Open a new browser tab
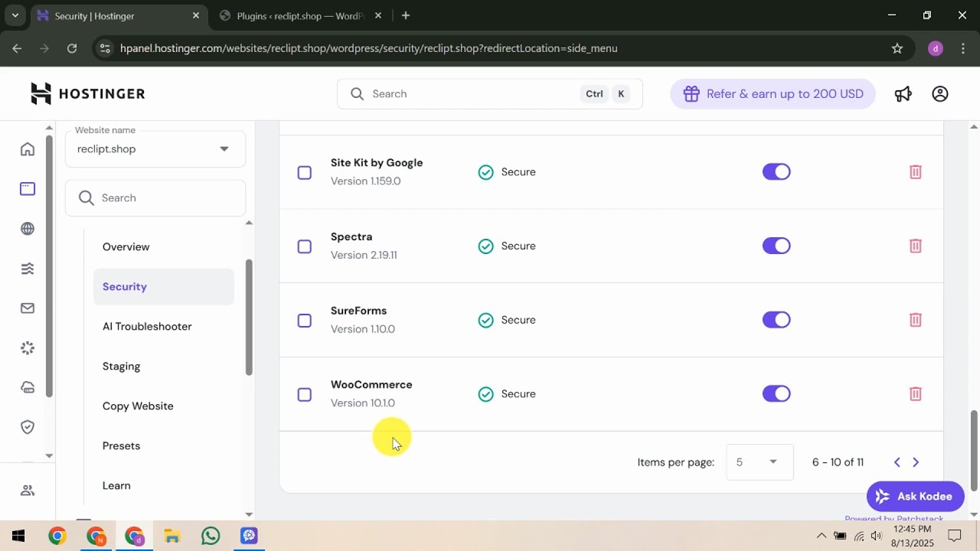Image resolution: width=980 pixels, height=551 pixels. click(x=406, y=15)
